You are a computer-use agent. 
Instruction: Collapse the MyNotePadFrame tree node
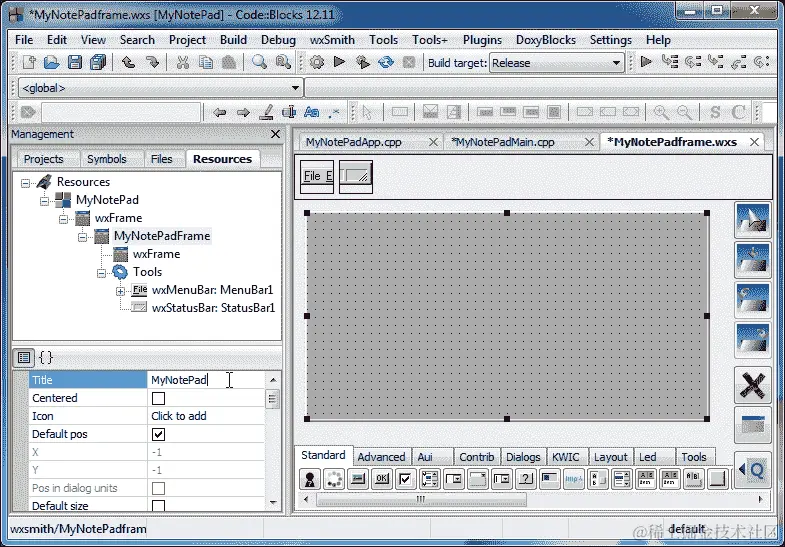[x=82, y=237]
